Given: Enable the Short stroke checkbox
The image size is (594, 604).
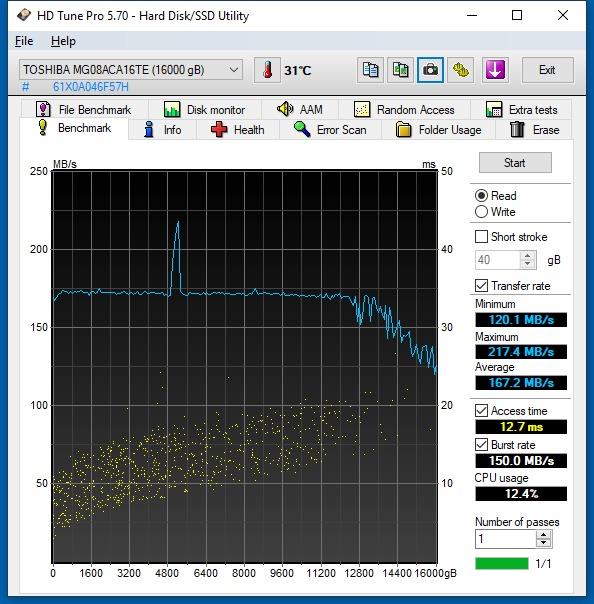Looking at the screenshot, I should [482, 237].
